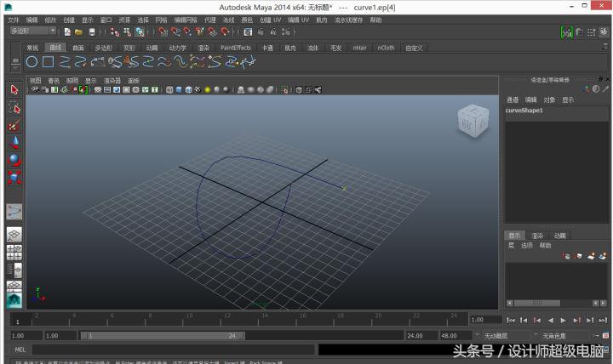Open the 窗口 Window menu
Viewport: 613px width, 364px height.
click(x=106, y=20)
